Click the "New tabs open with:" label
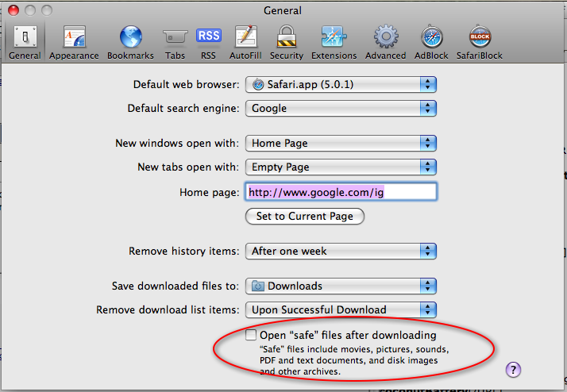This screenshot has width=567, height=392. (x=188, y=167)
